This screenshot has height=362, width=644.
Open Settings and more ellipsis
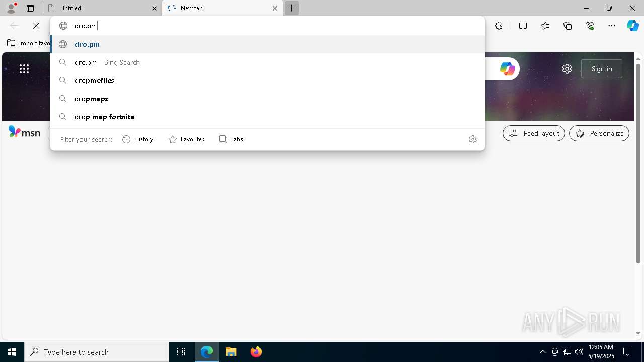point(612,26)
